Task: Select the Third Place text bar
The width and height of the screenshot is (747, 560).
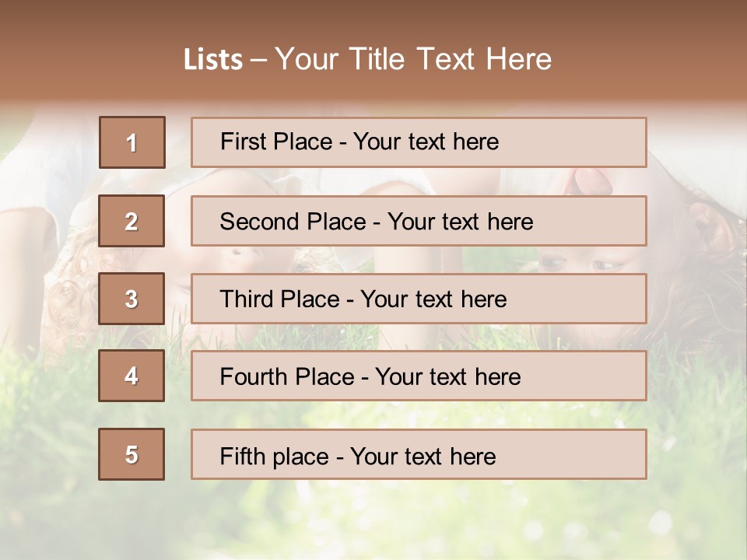Action: 419,299
